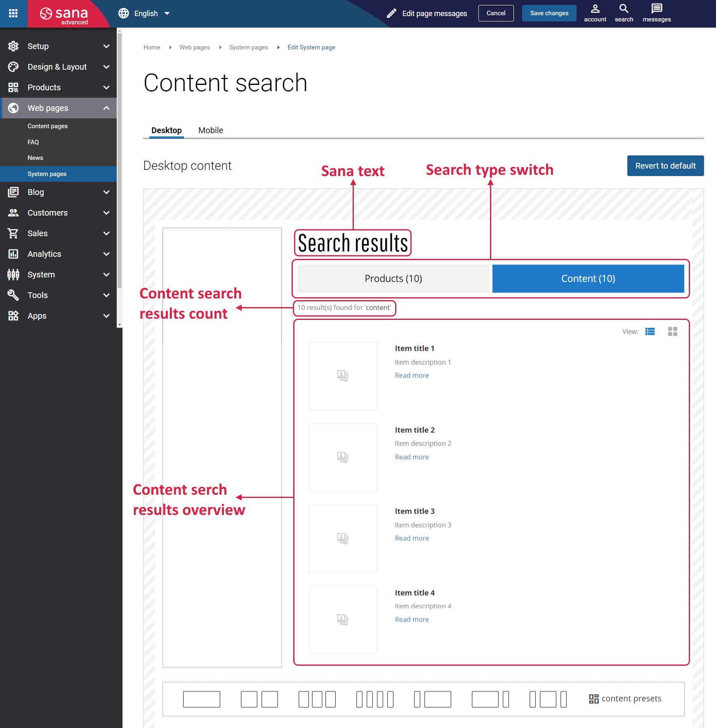This screenshot has width=716, height=728.
Task: Click the Tools wrench icon
Action: point(13,295)
